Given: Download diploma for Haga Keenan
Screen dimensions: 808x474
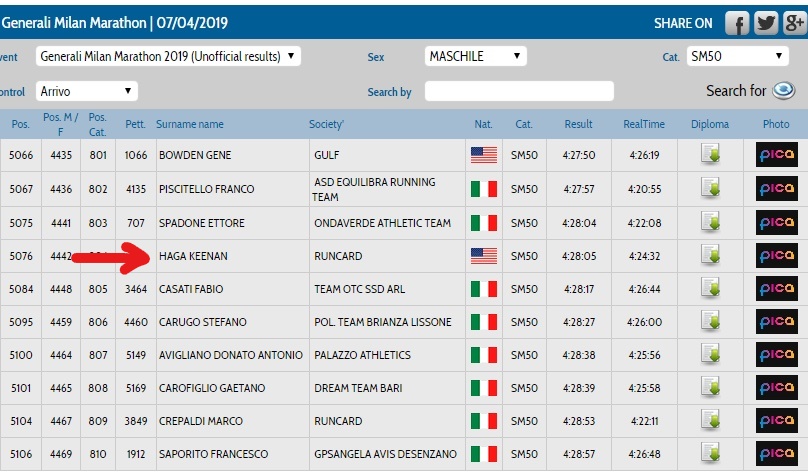Looking at the screenshot, I should click(710, 255).
